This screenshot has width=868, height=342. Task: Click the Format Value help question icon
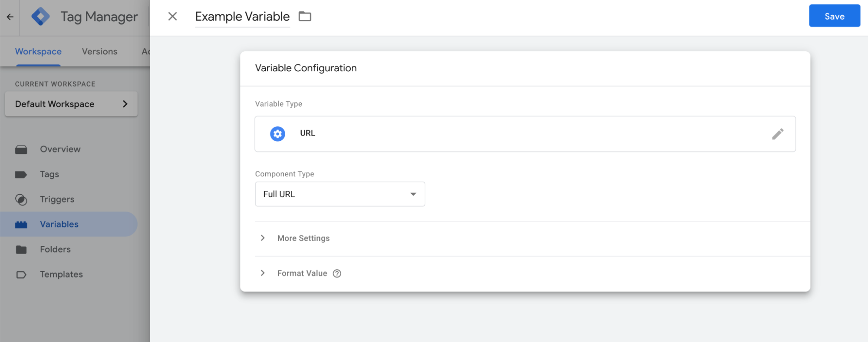click(337, 273)
